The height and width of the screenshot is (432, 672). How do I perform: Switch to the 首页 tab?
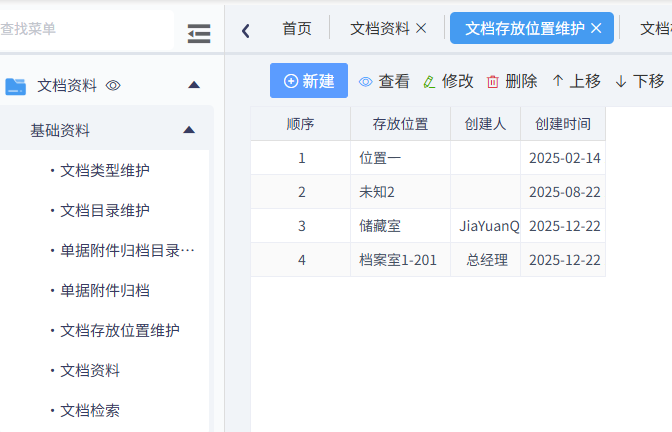[296, 29]
